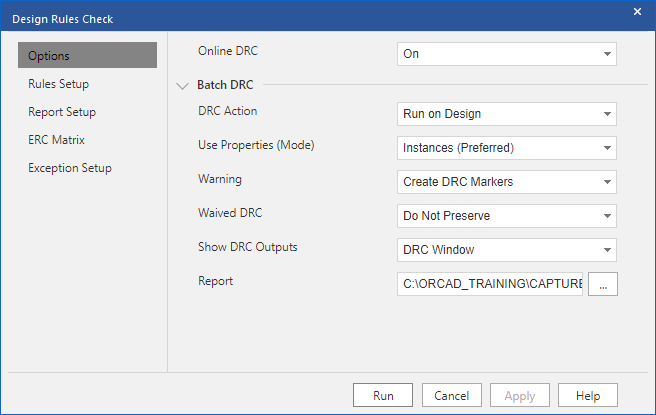This screenshot has height=415, width=656.
Task: Click the DRC Action label
Action: 228,111
